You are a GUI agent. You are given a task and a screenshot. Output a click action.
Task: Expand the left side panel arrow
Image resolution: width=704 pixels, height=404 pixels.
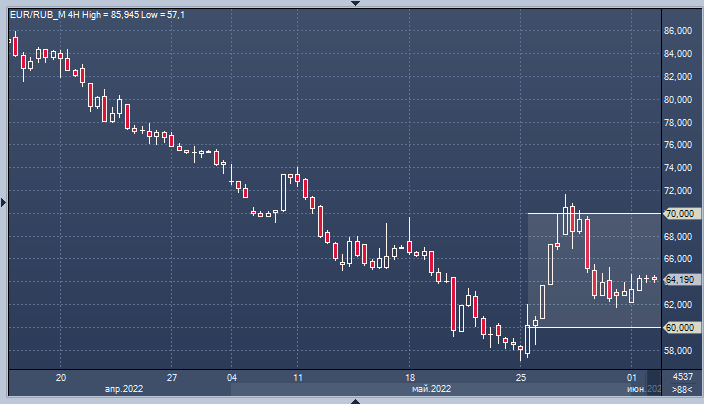tap(4, 202)
